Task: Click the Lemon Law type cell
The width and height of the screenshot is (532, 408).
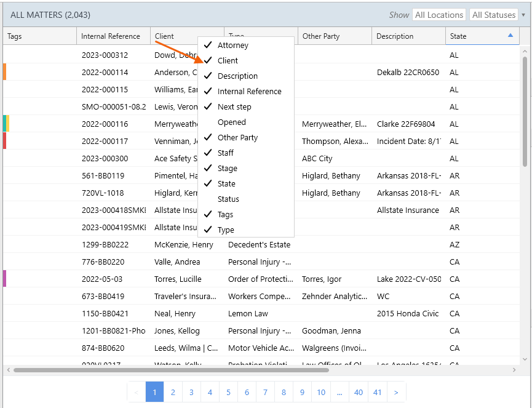Action: (x=248, y=314)
